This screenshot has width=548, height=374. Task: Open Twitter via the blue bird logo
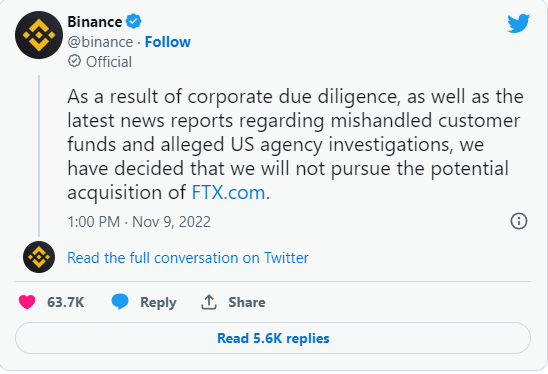(x=519, y=23)
